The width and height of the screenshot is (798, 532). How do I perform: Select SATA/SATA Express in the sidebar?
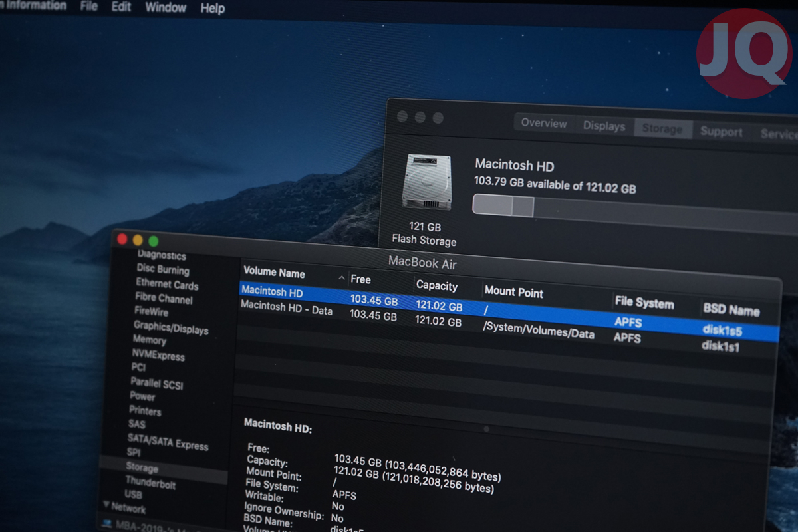168,442
